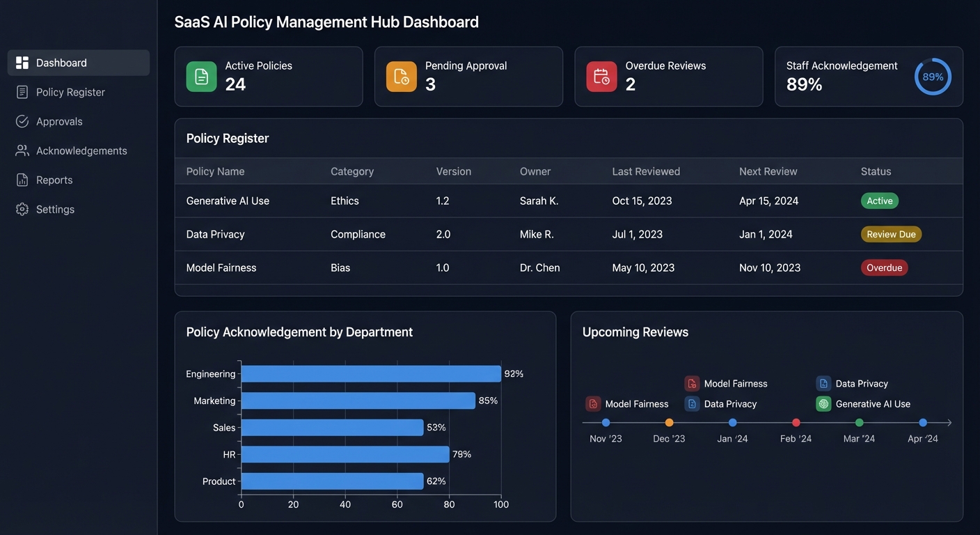Open Settings using the gear icon
This screenshot has height=535, width=980.
point(22,208)
